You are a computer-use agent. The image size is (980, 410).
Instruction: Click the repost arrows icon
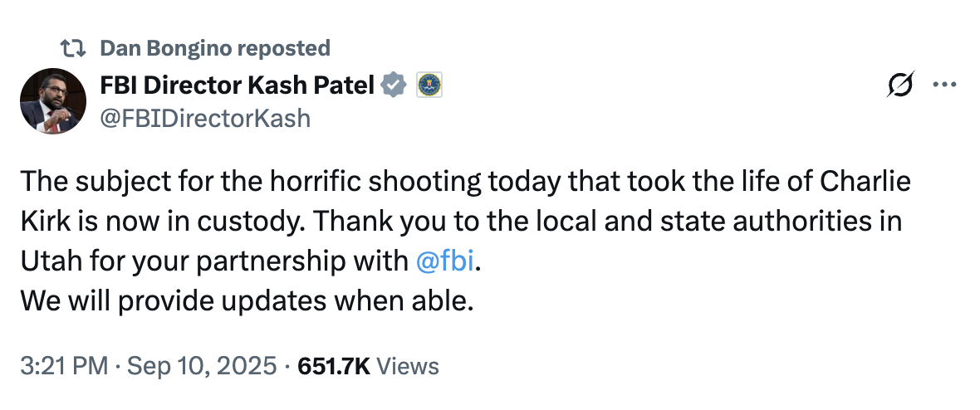tap(75, 48)
